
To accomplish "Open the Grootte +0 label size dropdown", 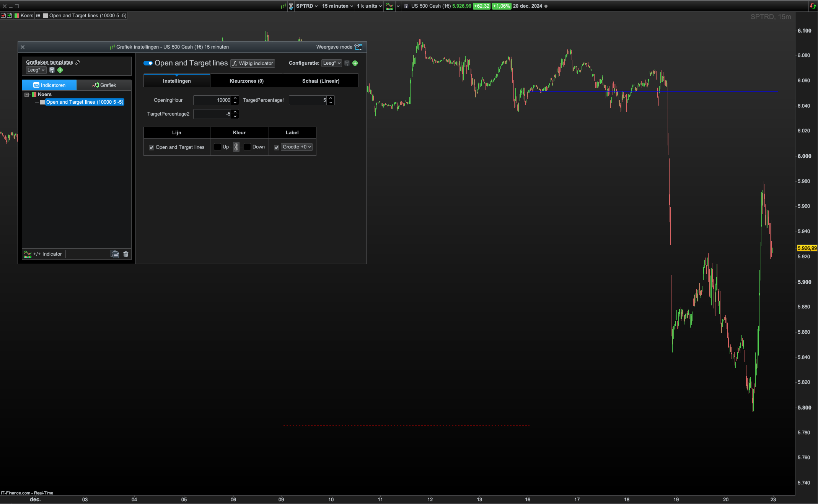I will click(297, 147).
